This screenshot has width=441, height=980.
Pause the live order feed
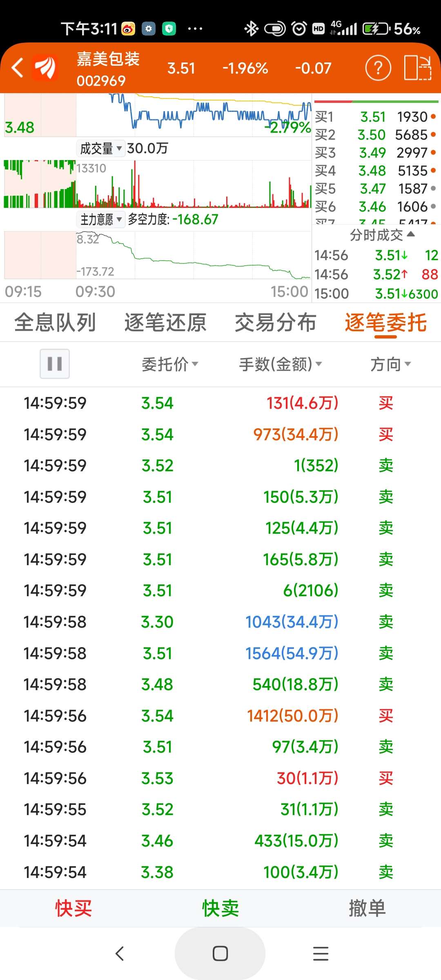(x=55, y=363)
